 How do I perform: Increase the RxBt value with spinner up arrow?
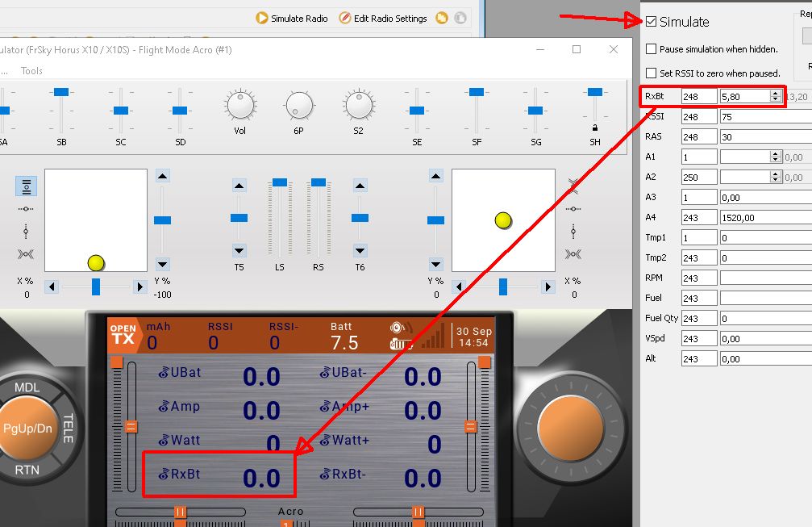pyautogui.click(x=775, y=94)
